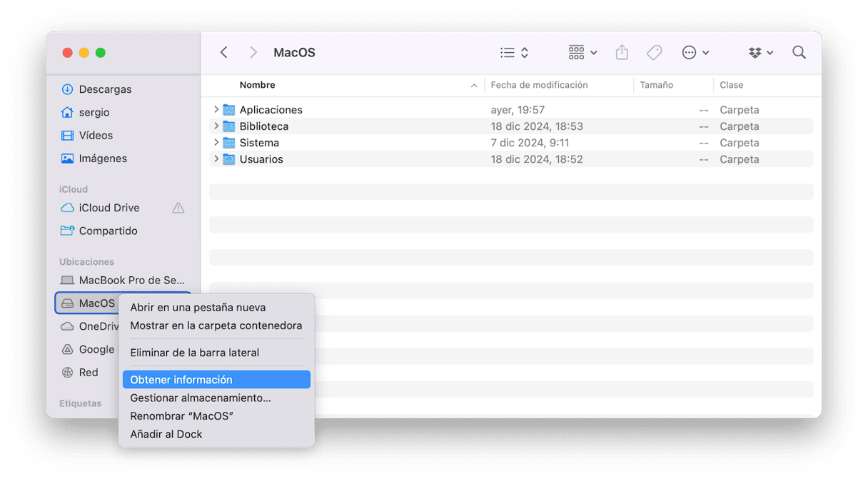This screenshot has width=868, height=479.
Task: Click the Red network globe icon
Action: (67, 372)
